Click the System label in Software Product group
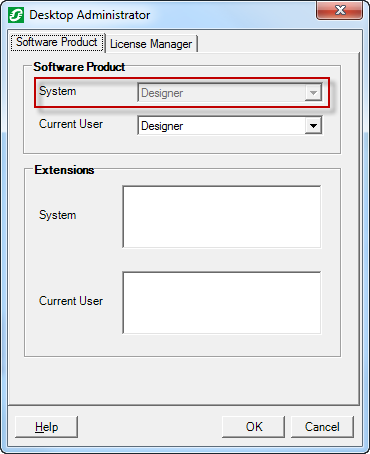The image size is (370, 454). [x=58, y=91]
